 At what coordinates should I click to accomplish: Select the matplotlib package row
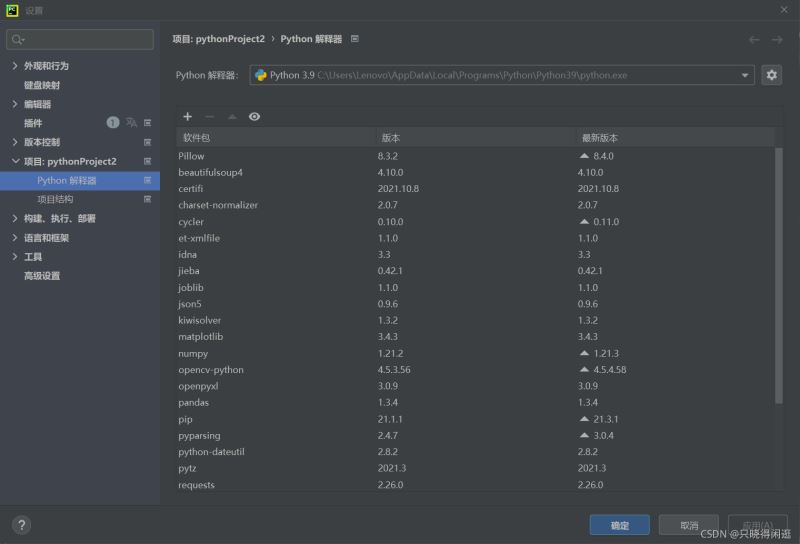tap(476, 337)
